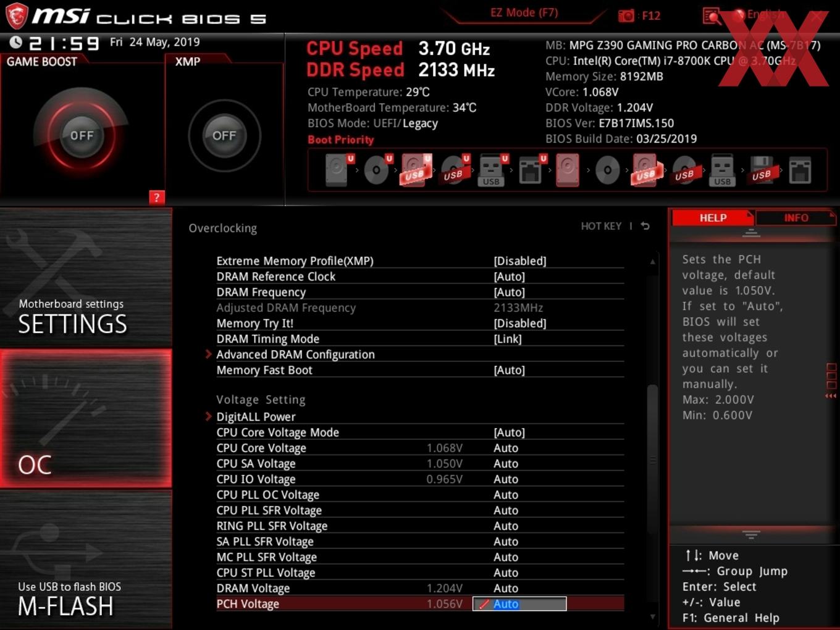Switch to the HELP tab
The height and width of the screenshot is (630, 840).
click(713, 217)
